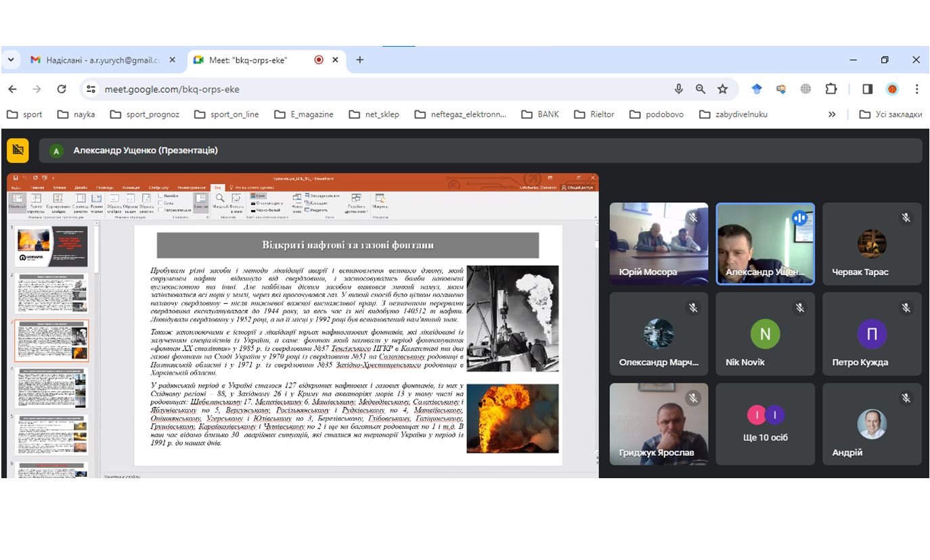Viewport: 930px width, 560px height.
Task: Open Образец слайдов master view
Action: (x=114, y=202)
